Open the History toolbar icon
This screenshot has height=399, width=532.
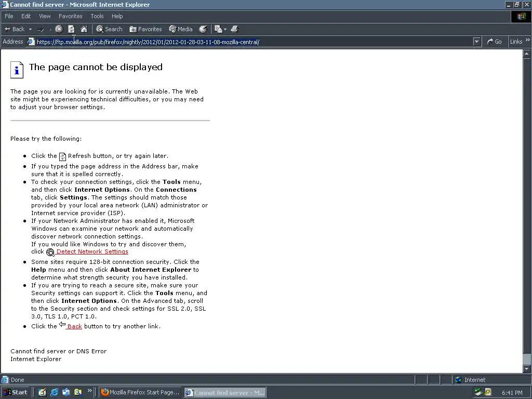point(203,29)
